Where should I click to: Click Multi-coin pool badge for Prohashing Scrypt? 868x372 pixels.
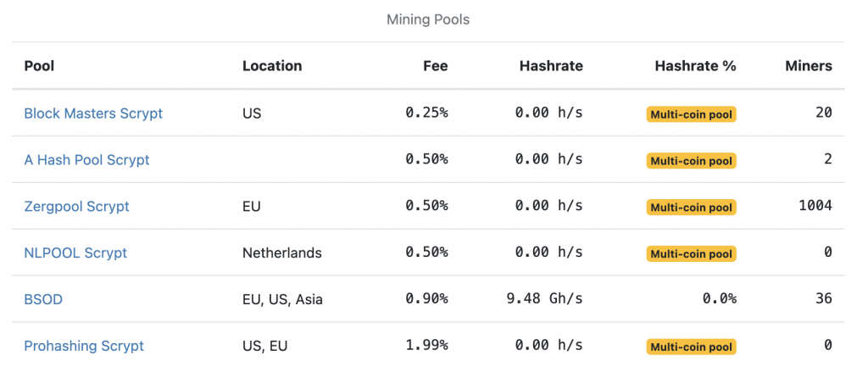(692, 347)
